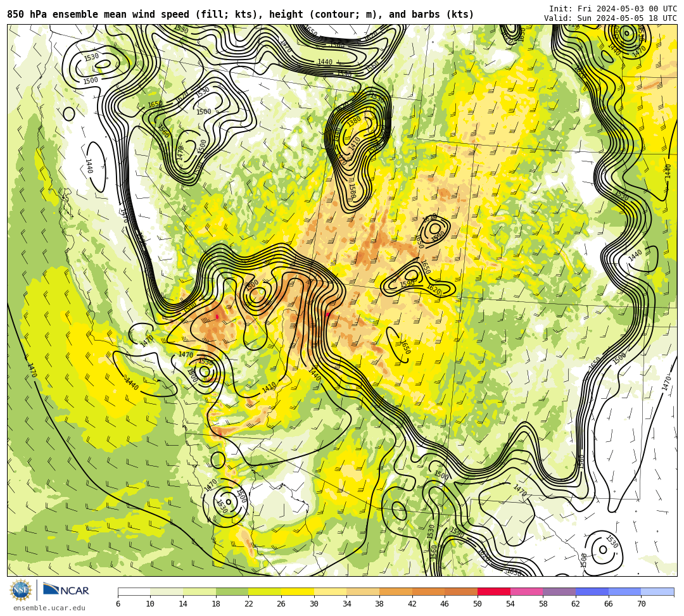Screen dimensions: 684x616
Task: Pick the green 18–22 kts swatch
Action: (232, 591)
